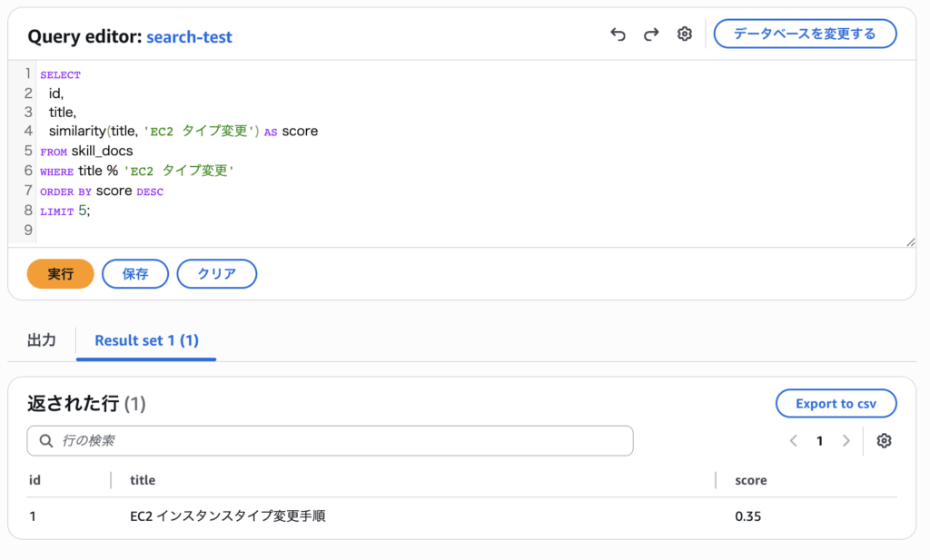Clear the editor with the クリア button

click(216, 274)
